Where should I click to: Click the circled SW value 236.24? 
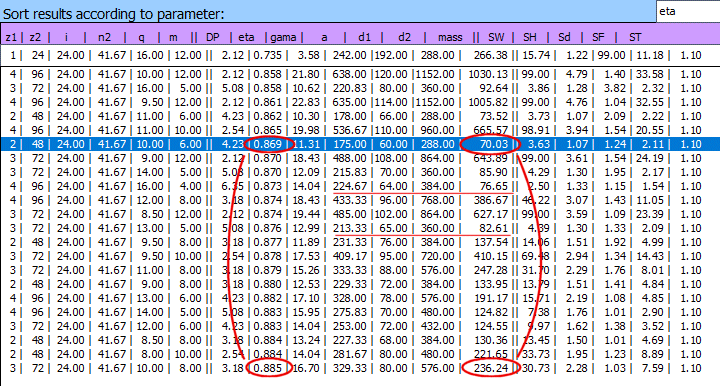coord(490,368)
